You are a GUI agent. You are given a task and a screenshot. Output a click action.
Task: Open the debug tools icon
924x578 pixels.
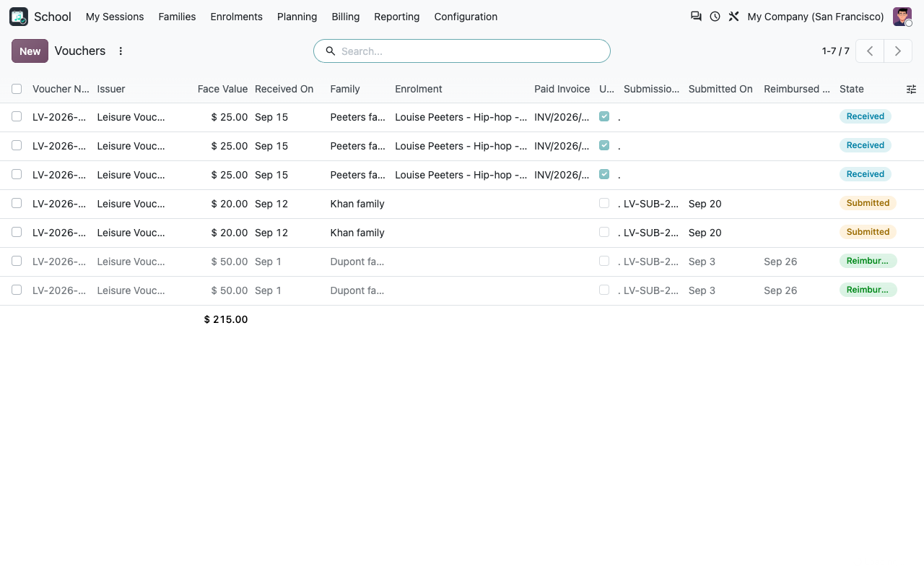coord(733,16)
